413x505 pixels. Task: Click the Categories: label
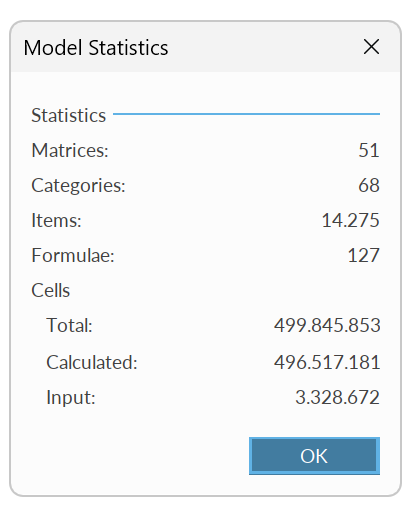pyautogui.click(x=78, y=185)
